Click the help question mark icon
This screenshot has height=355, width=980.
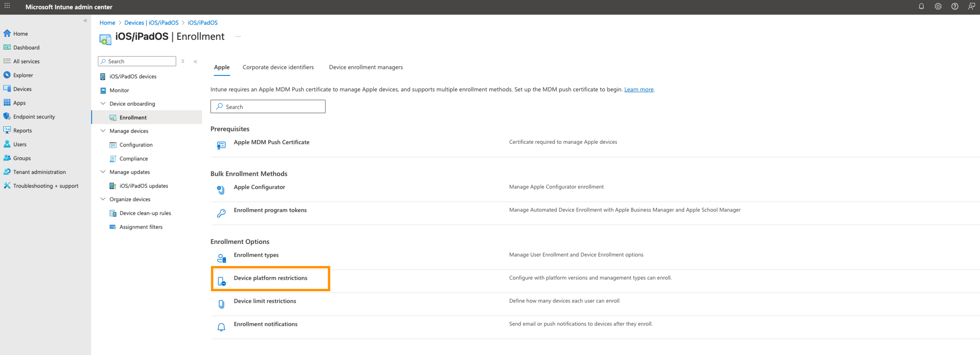(954, 6)
